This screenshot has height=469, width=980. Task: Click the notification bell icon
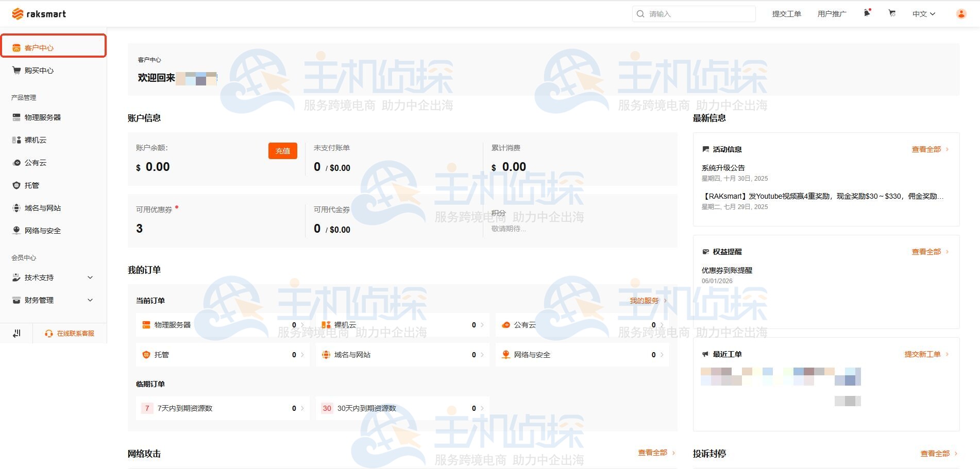[x=865, y=13]
